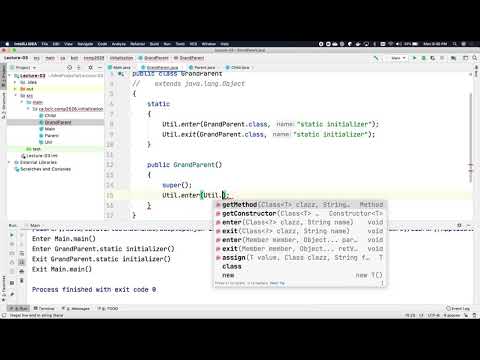
Task: Open Project Structure icon in toolbar
Action: [x=453, y=58]
